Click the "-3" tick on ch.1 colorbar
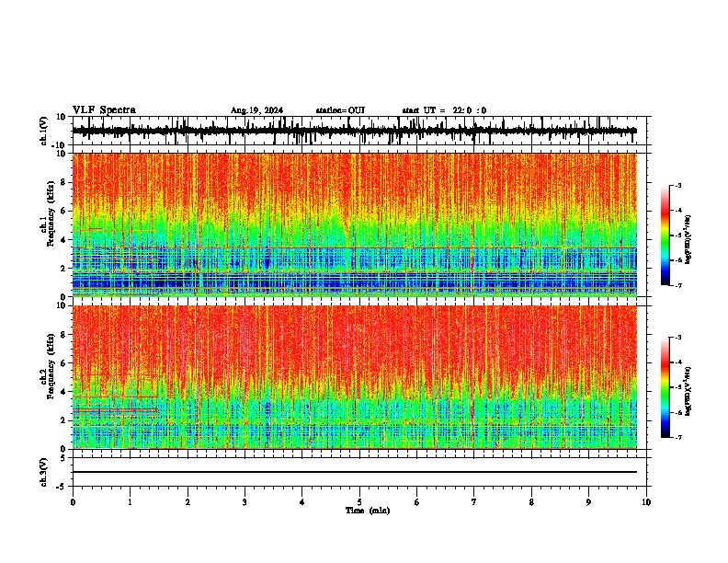 coord(678,185)
